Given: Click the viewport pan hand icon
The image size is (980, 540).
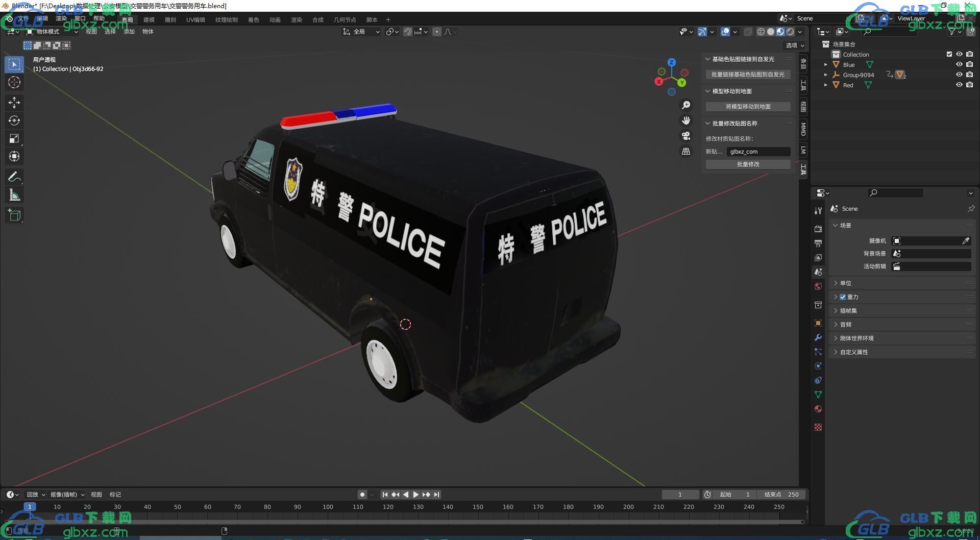Looking at the screenshot, I should click(x=686, y=120).
